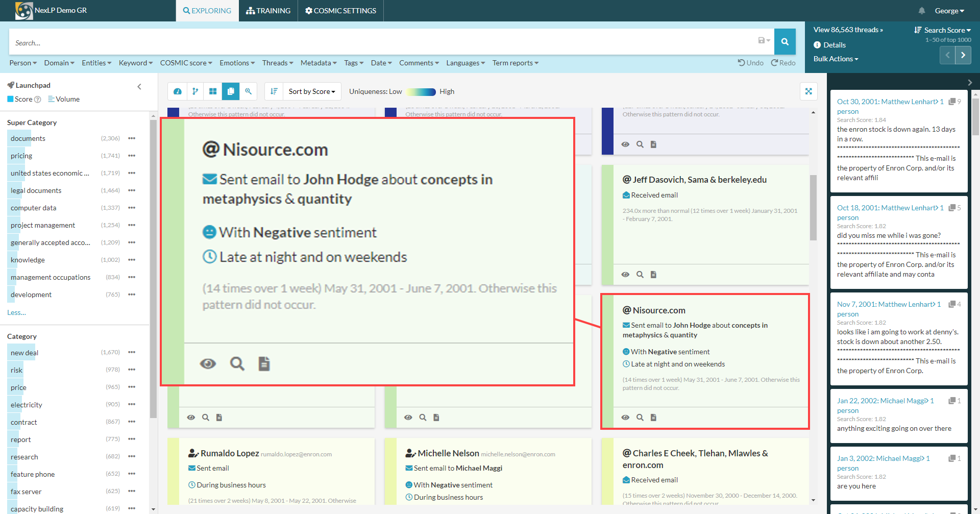The height and width of the screenshot is (514, 980).
Task: Open the Emotions filter dropdown
Action: click(237, 63)
